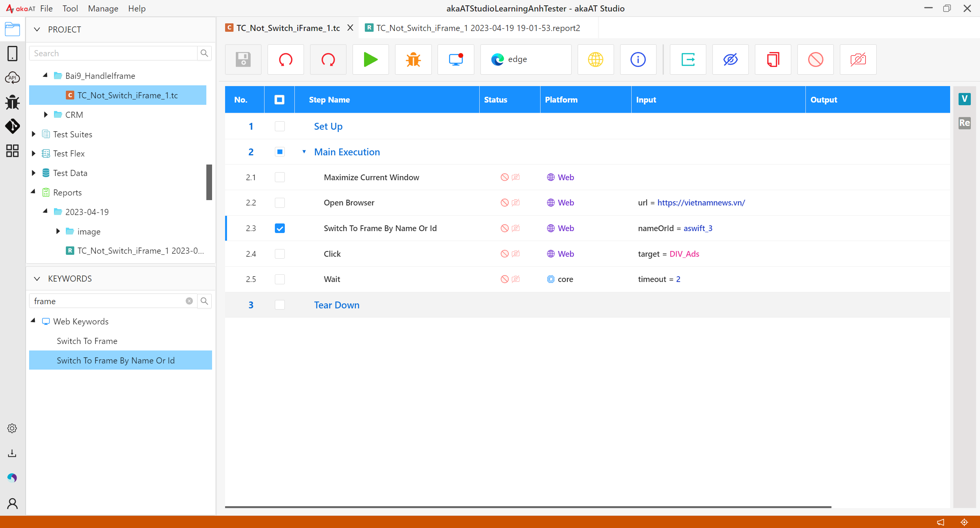Image resolution: width=980 pixels, height=528 pixels.
Task: Check the Click step checkbox
Action: 280,254
